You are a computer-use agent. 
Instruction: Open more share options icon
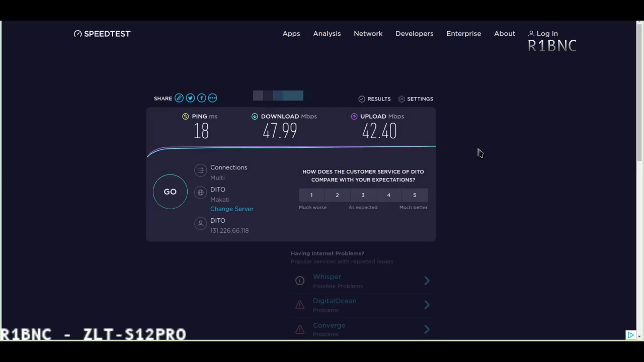point(212,98)
